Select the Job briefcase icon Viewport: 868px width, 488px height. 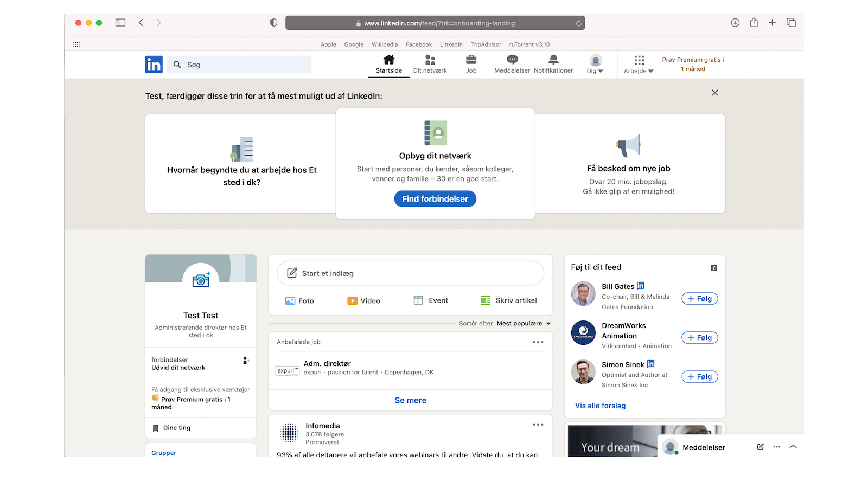click(470, 61)
